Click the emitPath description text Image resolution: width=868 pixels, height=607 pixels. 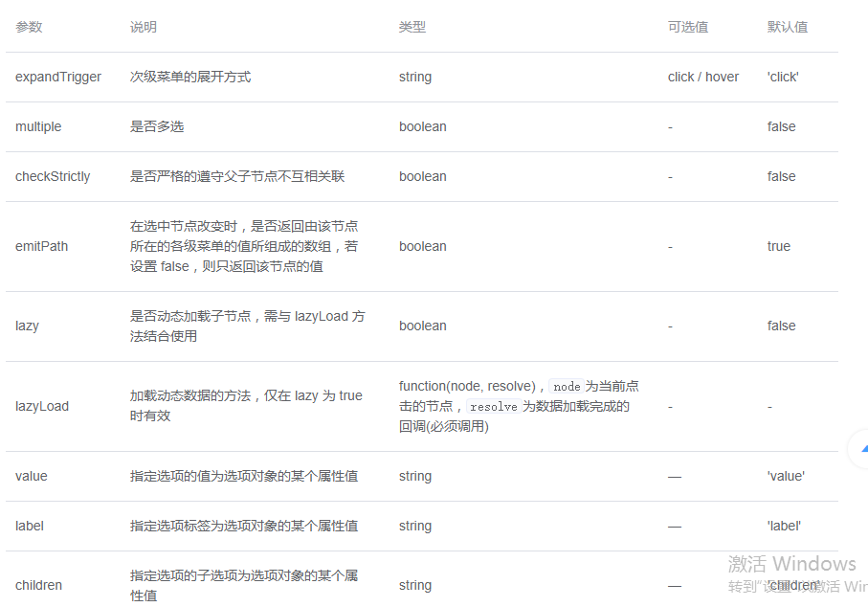tap(244, 246)
